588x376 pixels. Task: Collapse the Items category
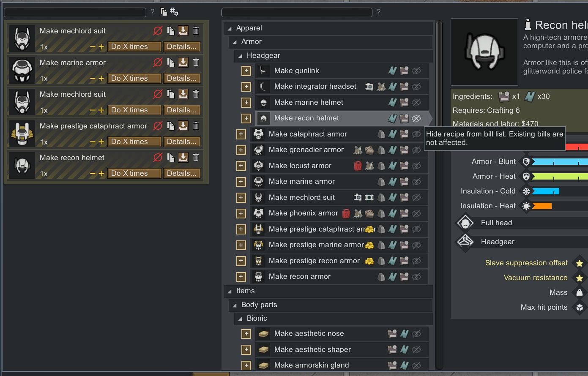pyautogui.click(x=230, y=291)
